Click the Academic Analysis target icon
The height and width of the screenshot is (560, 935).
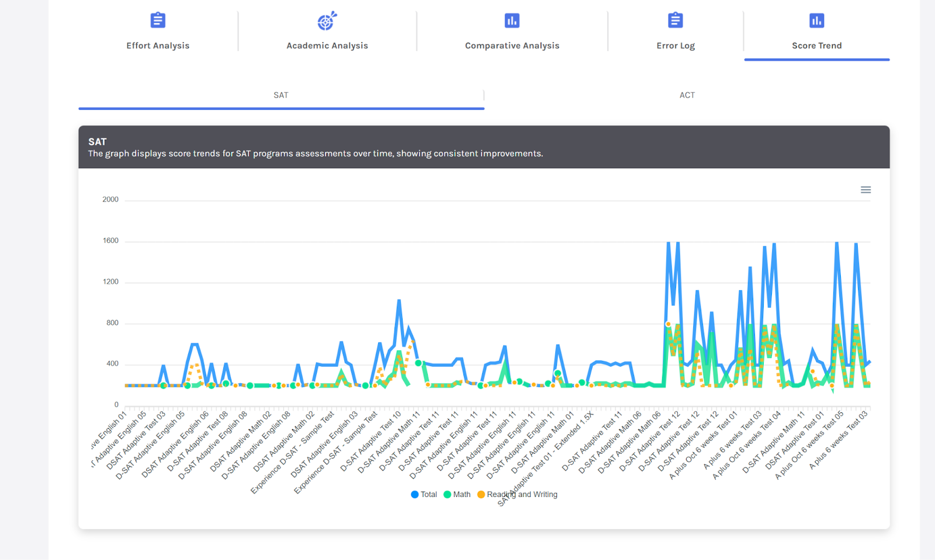point(327,20)
